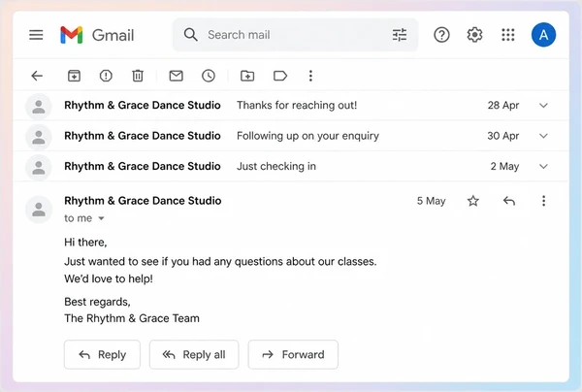The width and height of the screenshot is (582, 392).
Task: Open the Support help icon
Action: 441,35
